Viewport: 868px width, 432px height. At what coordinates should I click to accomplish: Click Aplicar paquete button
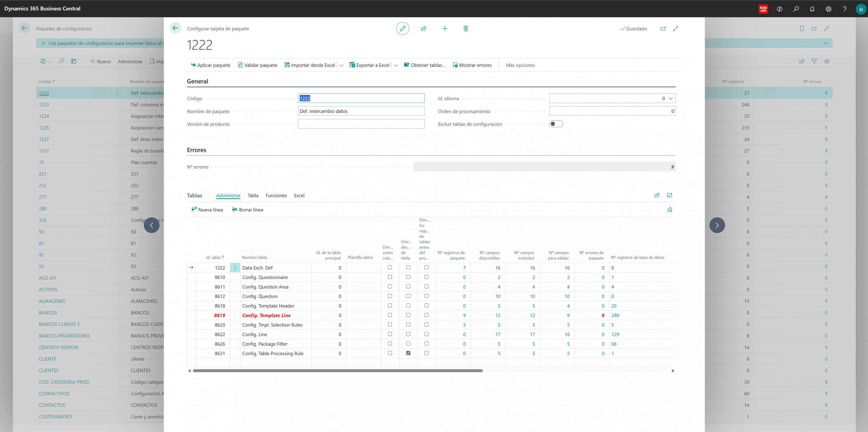tap(211, 65)
